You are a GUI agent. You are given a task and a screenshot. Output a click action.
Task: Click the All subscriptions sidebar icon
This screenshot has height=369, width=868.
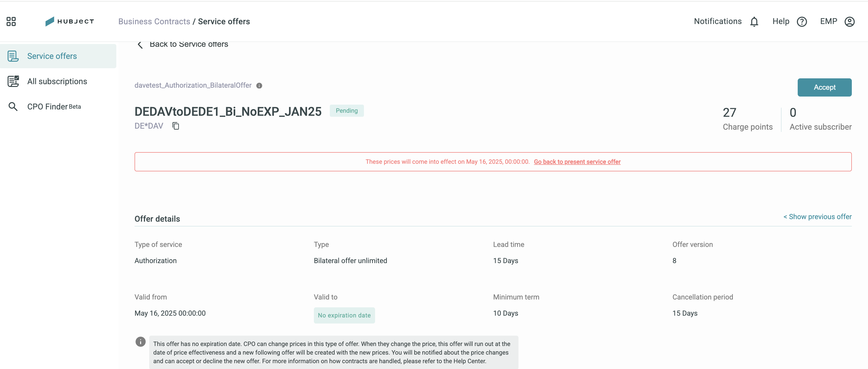tap(13, 81)
